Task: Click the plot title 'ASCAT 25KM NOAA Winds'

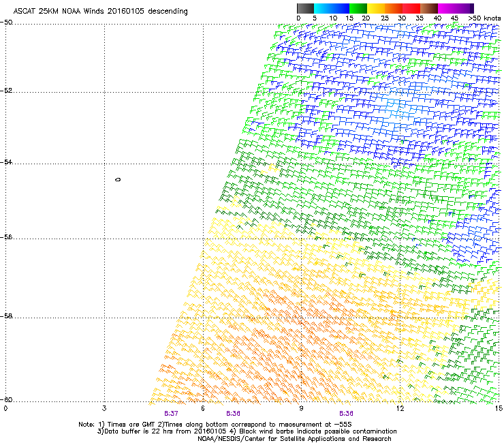Action: click(x=59, y=11)
